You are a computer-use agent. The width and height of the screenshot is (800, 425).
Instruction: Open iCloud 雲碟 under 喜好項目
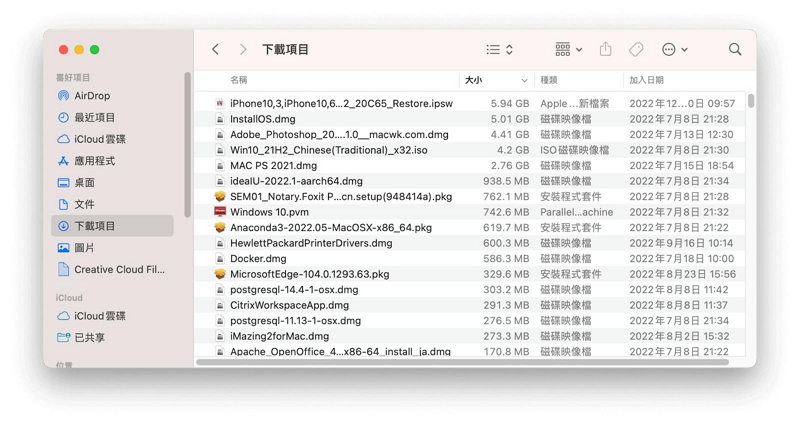(112, 139)
